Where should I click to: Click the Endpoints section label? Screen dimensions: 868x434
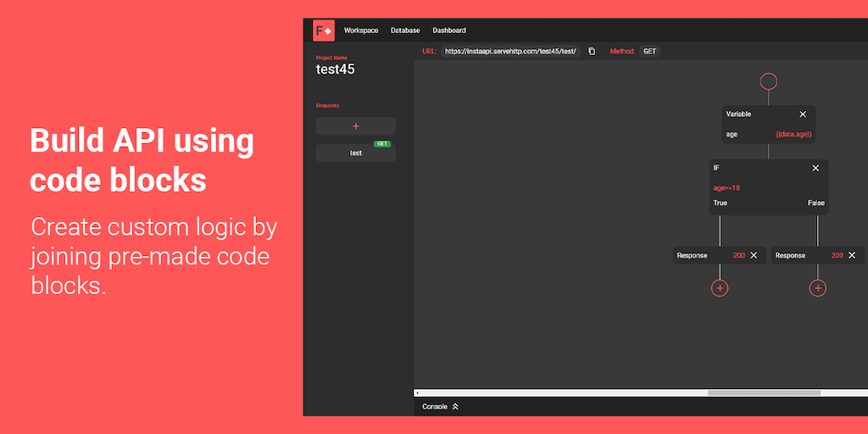[x=327, y=105]
